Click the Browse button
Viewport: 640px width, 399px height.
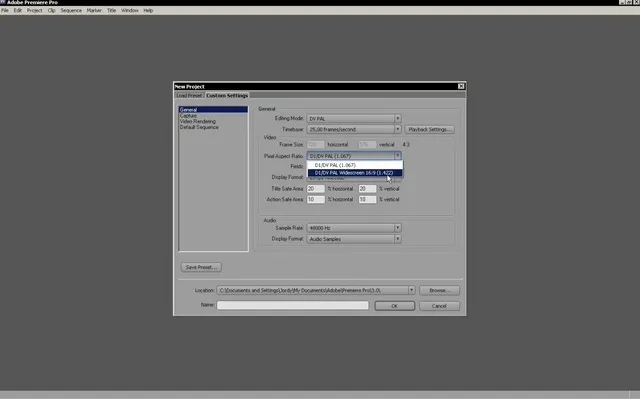coord(439,290)
